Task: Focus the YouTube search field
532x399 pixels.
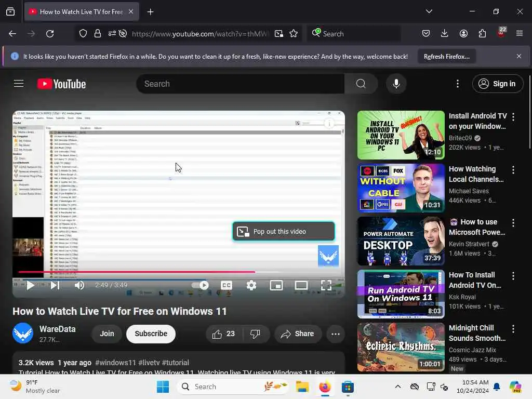Action: 240,84
